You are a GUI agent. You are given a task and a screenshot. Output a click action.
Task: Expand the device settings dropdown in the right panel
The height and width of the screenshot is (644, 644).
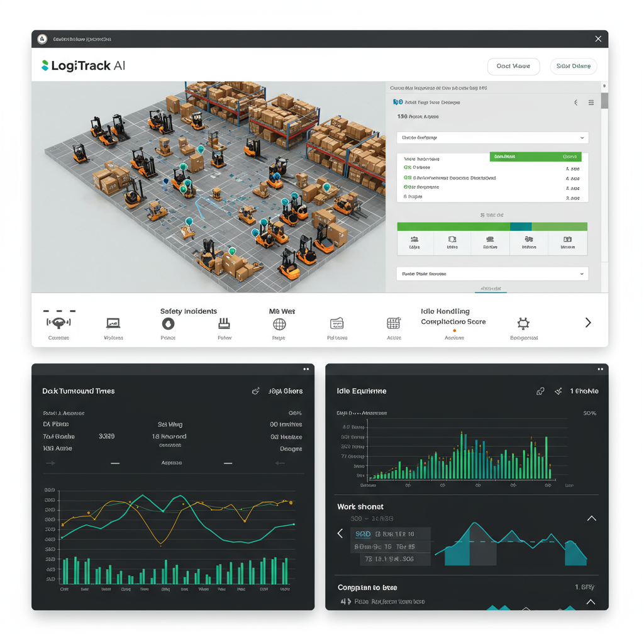(x=492, y=138)
